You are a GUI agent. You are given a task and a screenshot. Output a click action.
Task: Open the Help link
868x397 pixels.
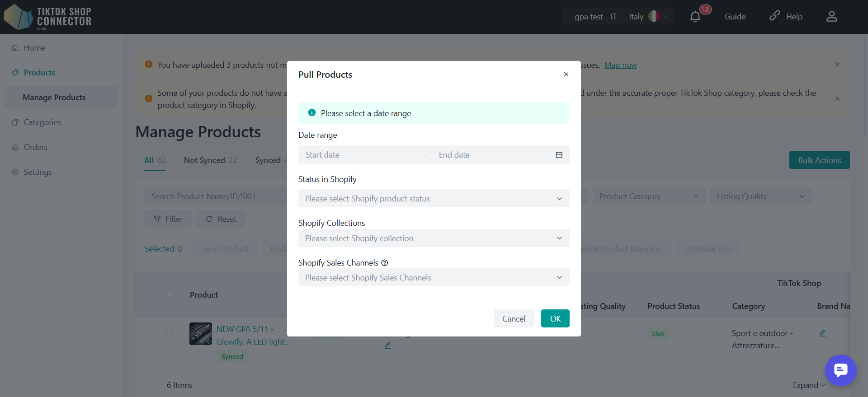click(x=786, y=17)
